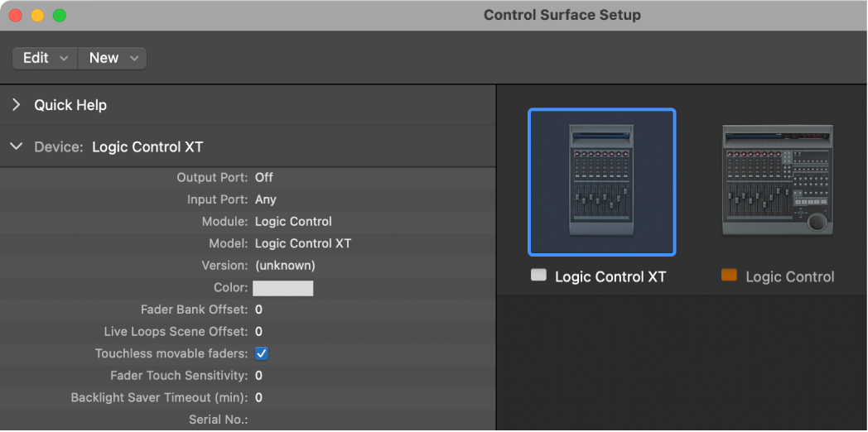The image size is (868, 432).
Task: Click the Fader Bank Offset value
Action: click(258, 310)
